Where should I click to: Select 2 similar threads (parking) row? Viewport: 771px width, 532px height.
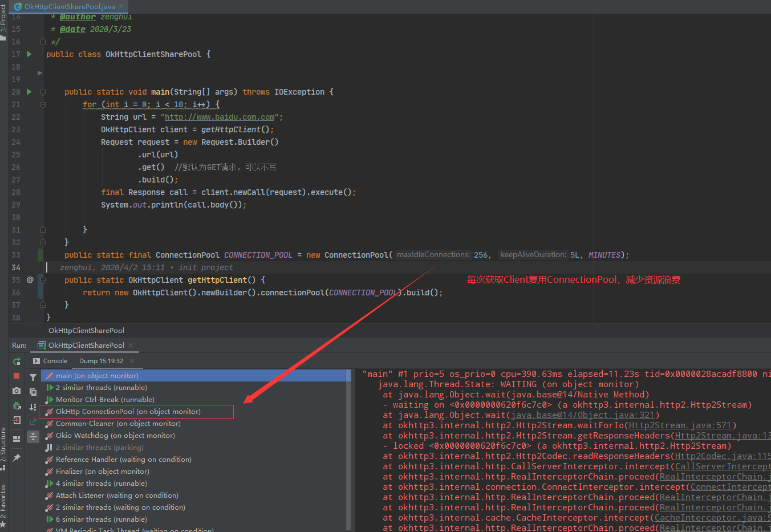194,447
